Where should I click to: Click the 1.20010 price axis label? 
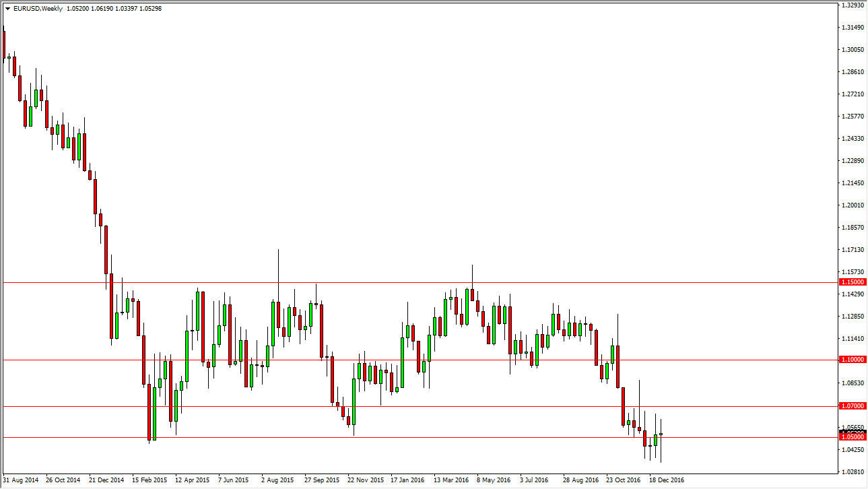(x=853, y=205)
